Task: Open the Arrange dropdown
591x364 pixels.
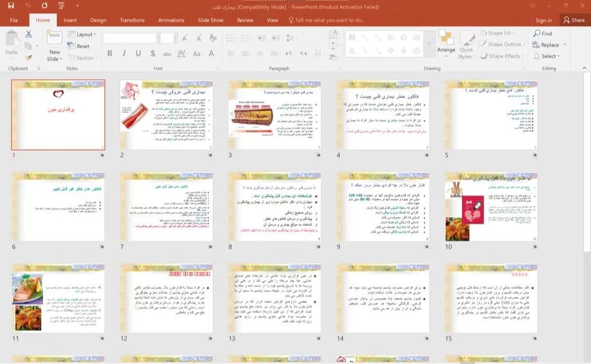Action: (446, 44)
